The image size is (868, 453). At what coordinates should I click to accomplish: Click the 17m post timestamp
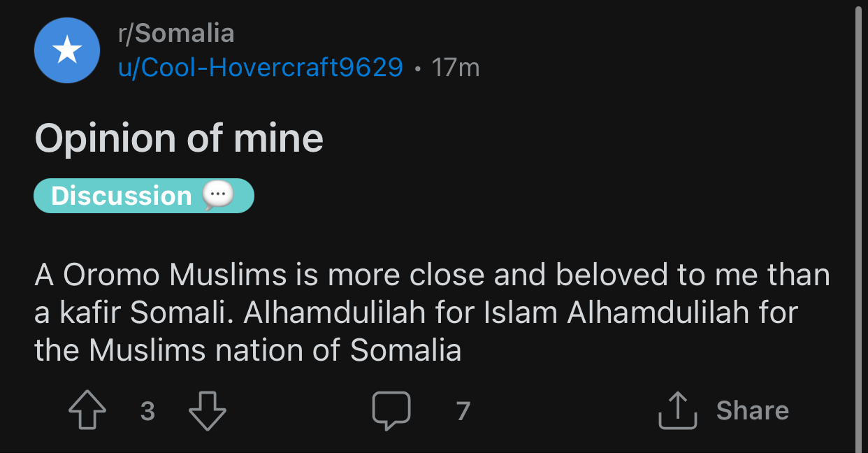[456, 68]
